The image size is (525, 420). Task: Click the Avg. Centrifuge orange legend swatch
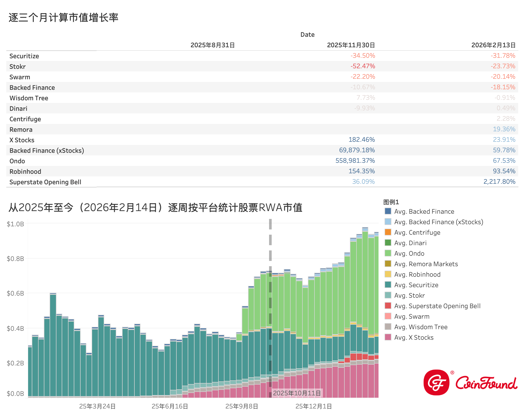pyautogui.click(x=388, y=232)
